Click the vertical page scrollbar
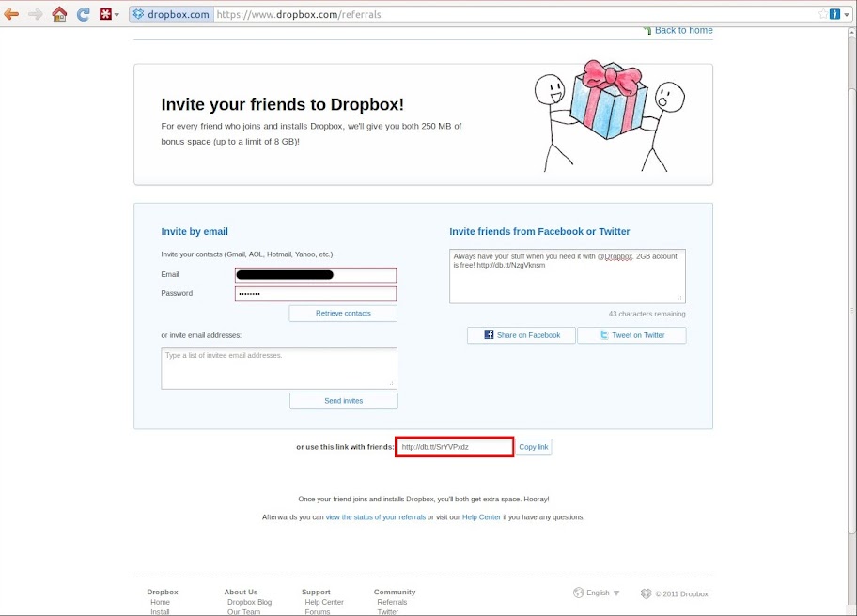Image resolution: width=857 pixels, height=616 pixels. [x=851, y=311]
